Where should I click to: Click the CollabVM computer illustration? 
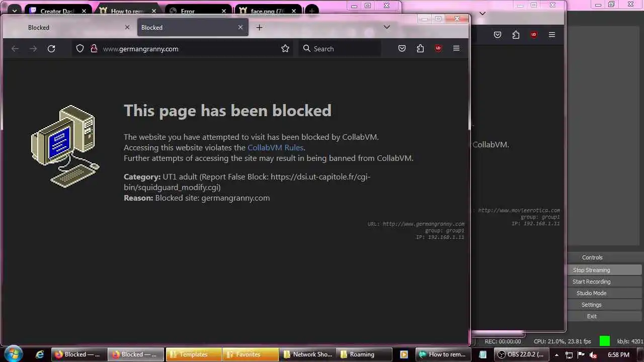pyautogui.click(x=65, y=146)
